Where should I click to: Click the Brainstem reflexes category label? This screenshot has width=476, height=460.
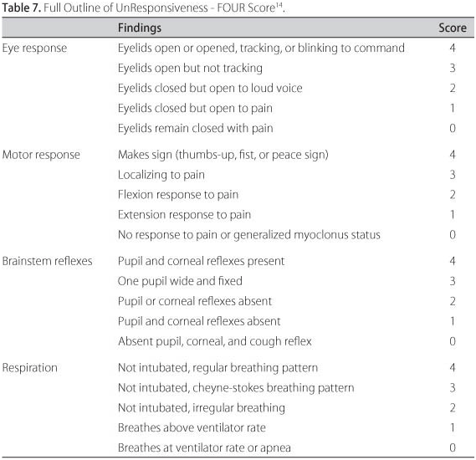47,261
